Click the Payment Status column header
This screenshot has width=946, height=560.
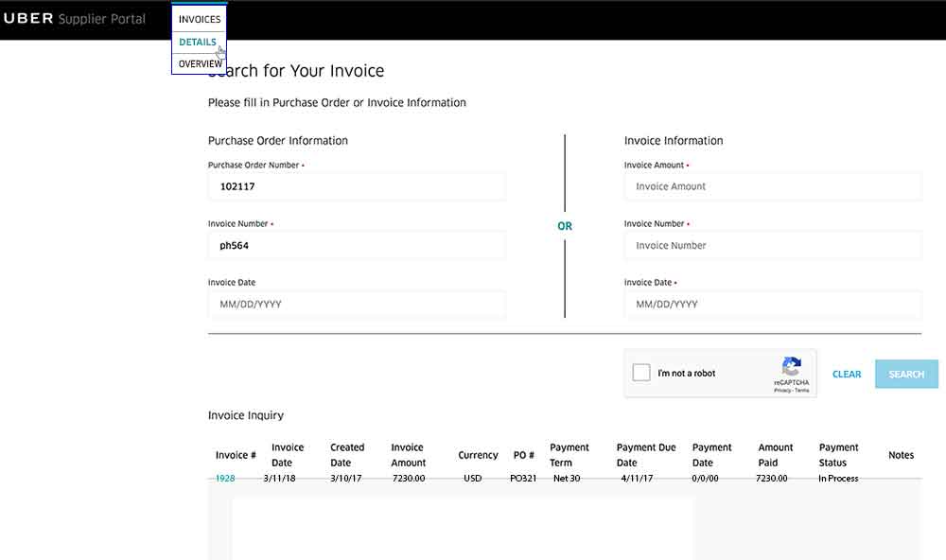[x=838, y=455]
